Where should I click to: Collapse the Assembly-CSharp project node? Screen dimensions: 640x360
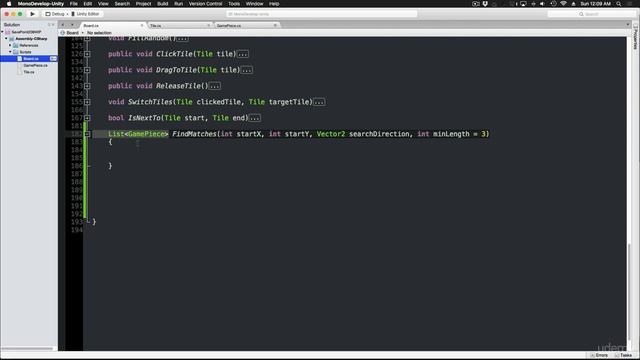6,38
